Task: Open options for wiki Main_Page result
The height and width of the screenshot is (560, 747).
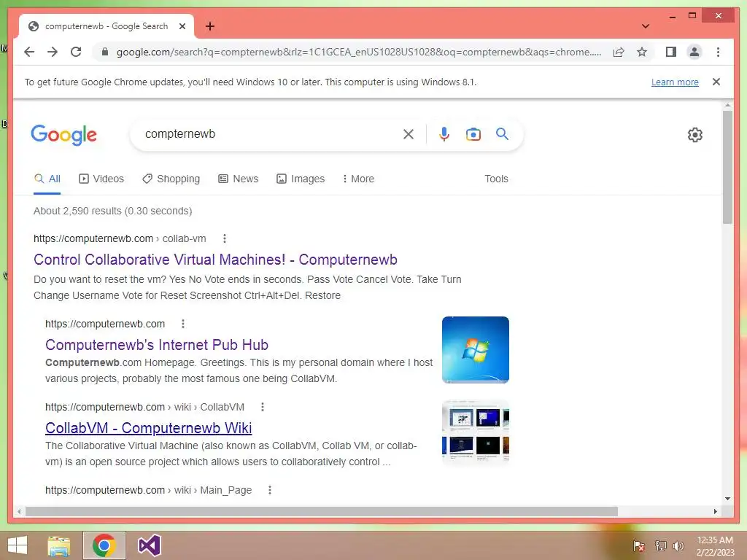Action: [270, 490]
